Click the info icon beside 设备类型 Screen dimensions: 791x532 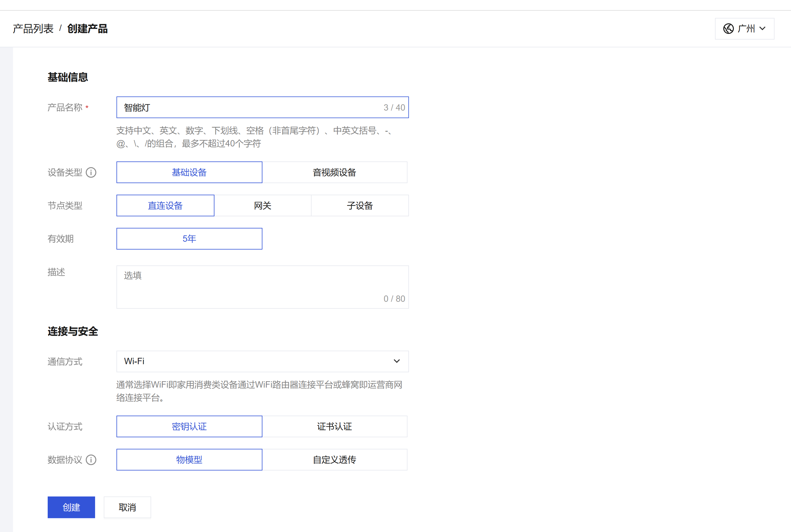pyautogui.click(x=91, y=172)
